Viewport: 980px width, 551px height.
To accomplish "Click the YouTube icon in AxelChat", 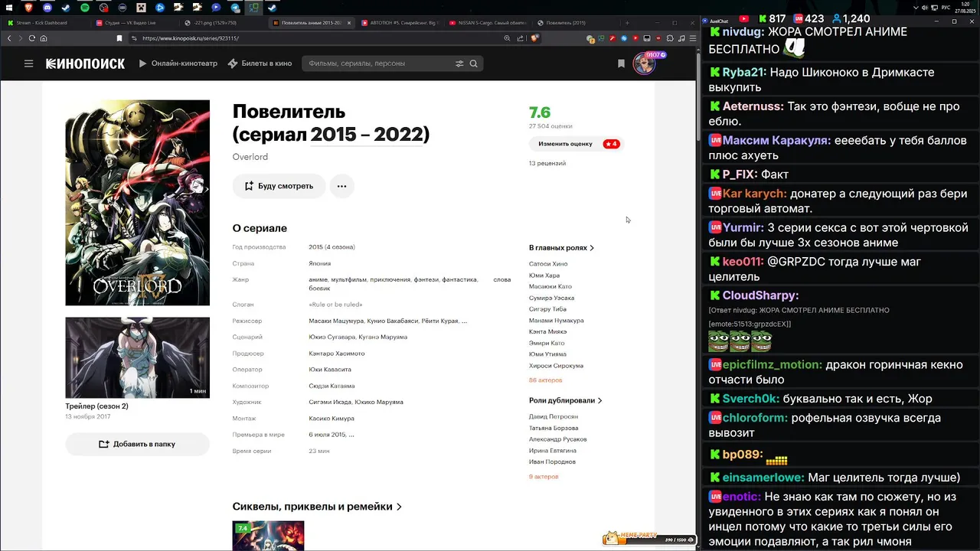I will click(743, 18).
